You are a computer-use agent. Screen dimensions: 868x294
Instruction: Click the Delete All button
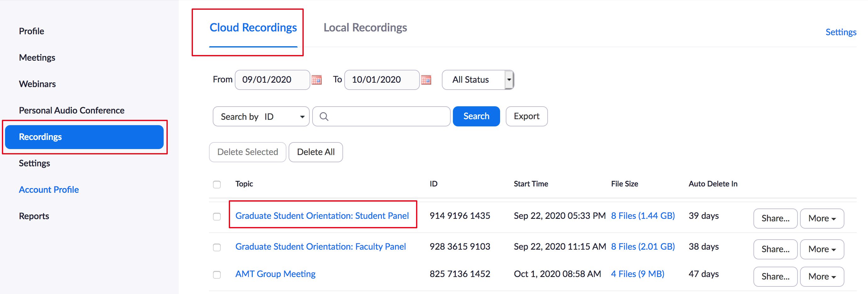tap(315, 152)
